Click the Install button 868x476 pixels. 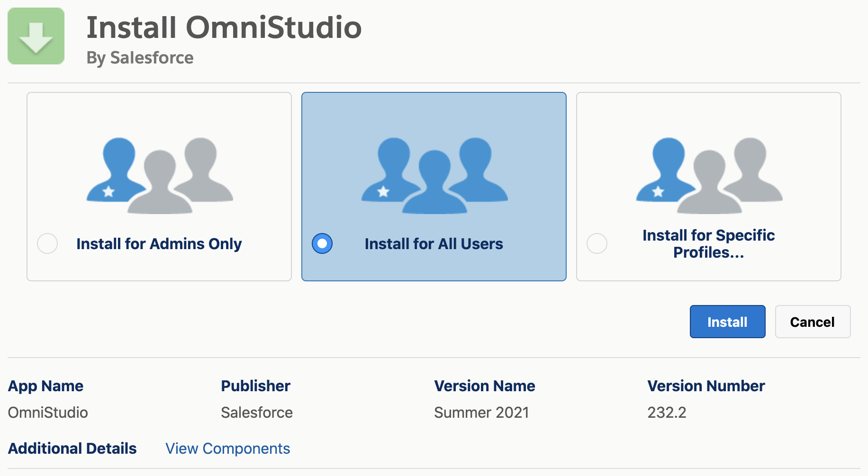pyautogui.click(x=727, y=322)
